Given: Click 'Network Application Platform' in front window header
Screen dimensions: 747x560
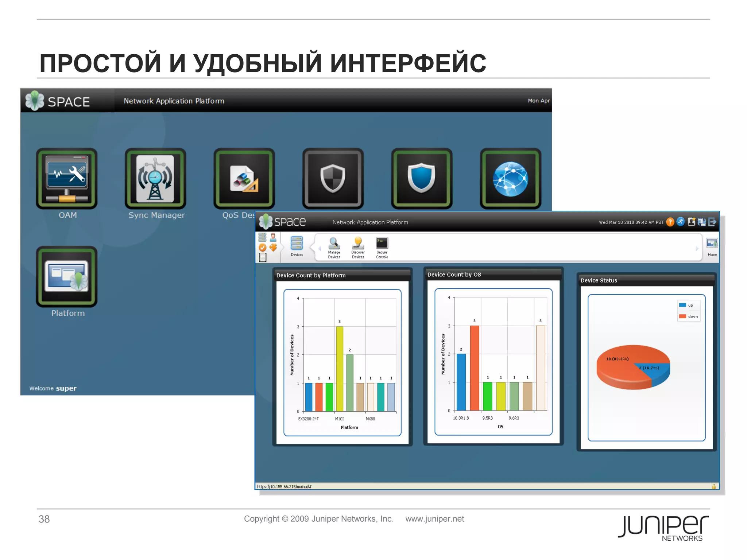Looking at the screenshot, I should click(370, 222).
